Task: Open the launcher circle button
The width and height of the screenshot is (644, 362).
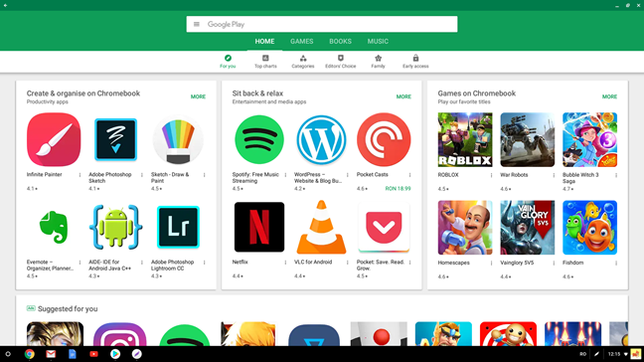Action: pyautogui.click(x=8, y=354)
